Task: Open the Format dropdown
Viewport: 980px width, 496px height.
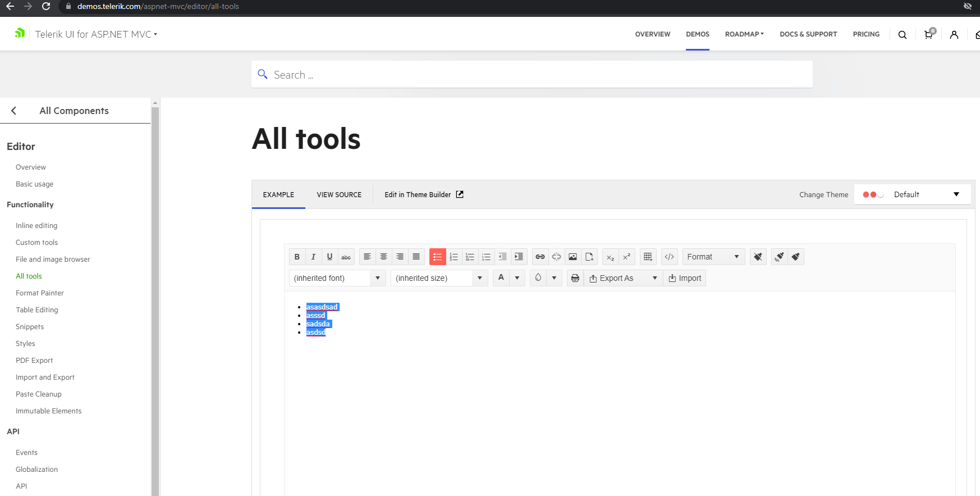Action: click(713, 257)
